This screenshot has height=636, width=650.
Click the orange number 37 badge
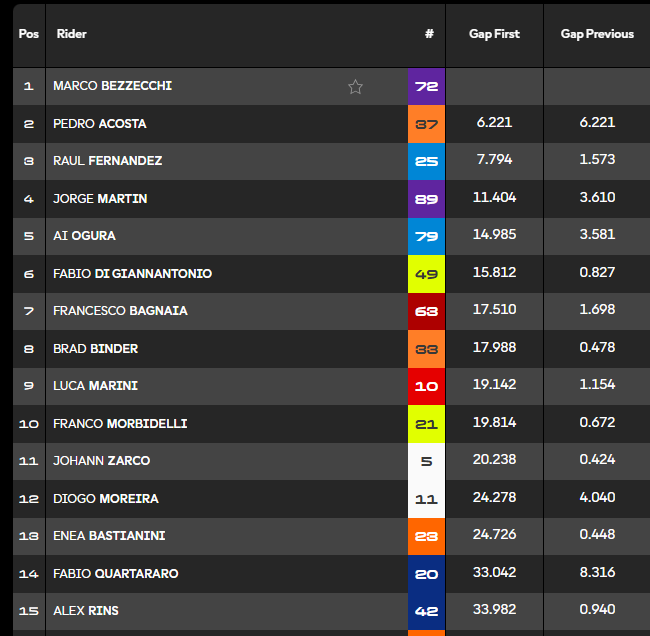coord(426,124)
